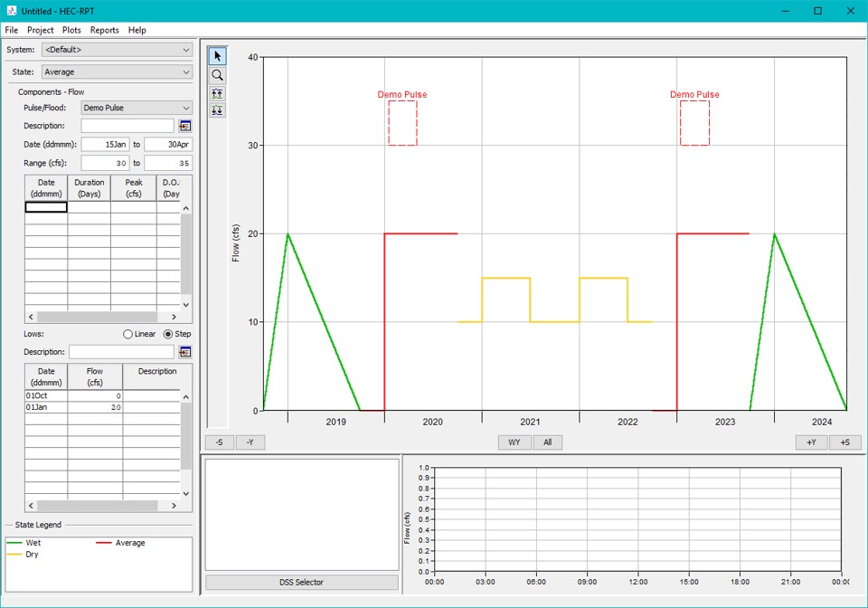The width and height of the screenshot is (868, 608).
Task: Click the pulse table scroll up arrow
Action: [186, 208]
